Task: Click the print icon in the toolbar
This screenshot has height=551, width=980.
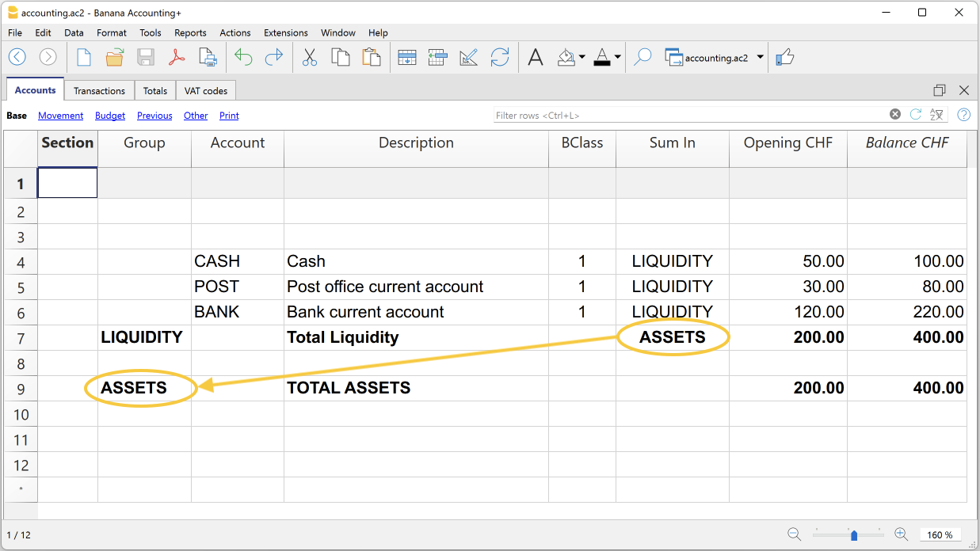Action: 208,57
